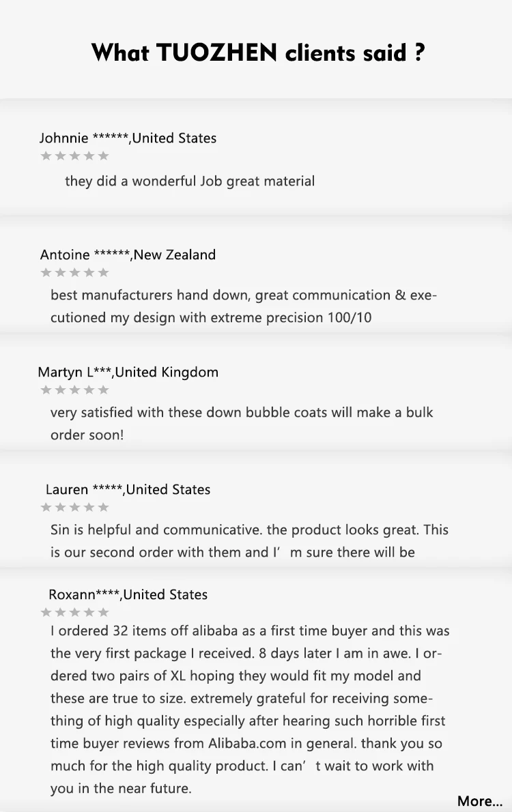Click Antoine's 'best manufacturers hand down' review
This screenshot has height=812, width=512.
tap(243, 306)
